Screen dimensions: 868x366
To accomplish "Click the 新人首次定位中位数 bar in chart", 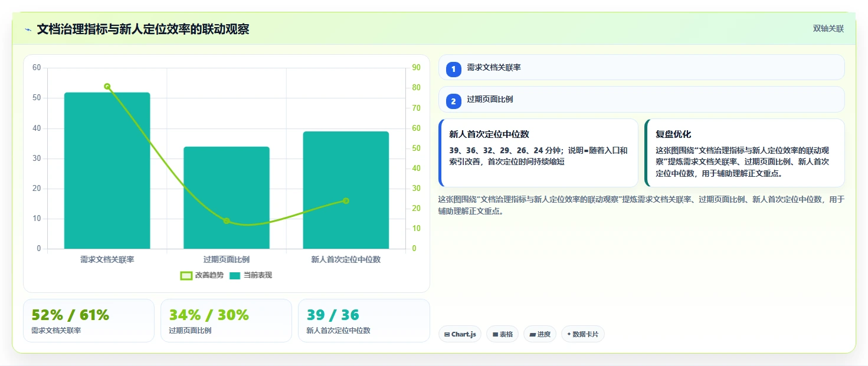I will click(x=346, y=190).
